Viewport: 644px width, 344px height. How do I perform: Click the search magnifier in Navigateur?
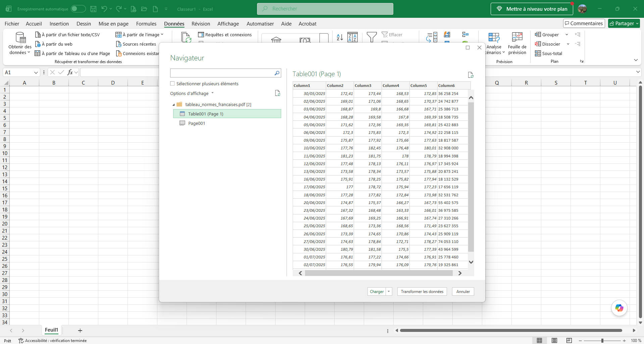(x=277, y=73)
